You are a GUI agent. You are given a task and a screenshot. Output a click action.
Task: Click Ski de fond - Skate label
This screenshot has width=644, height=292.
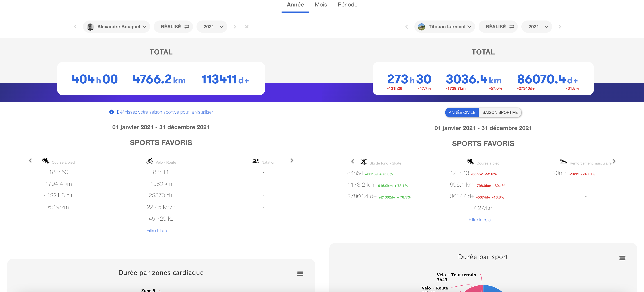(385, 163)
